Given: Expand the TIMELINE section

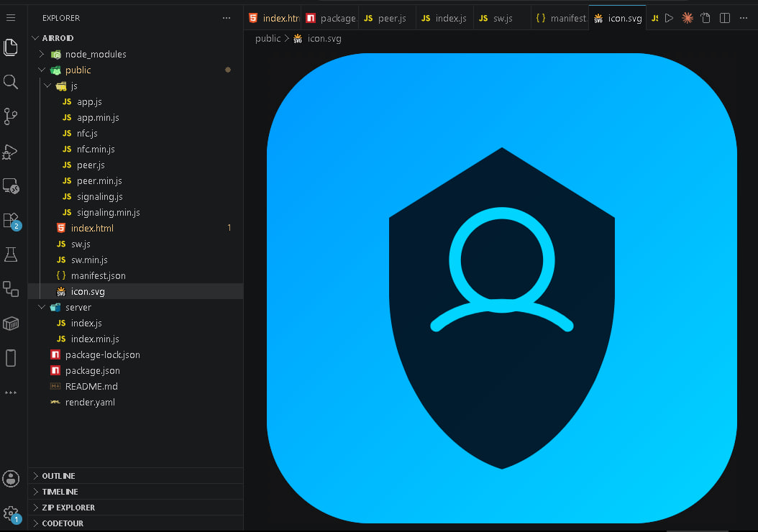Looking at the screenshot, I should tap(135, 492).
